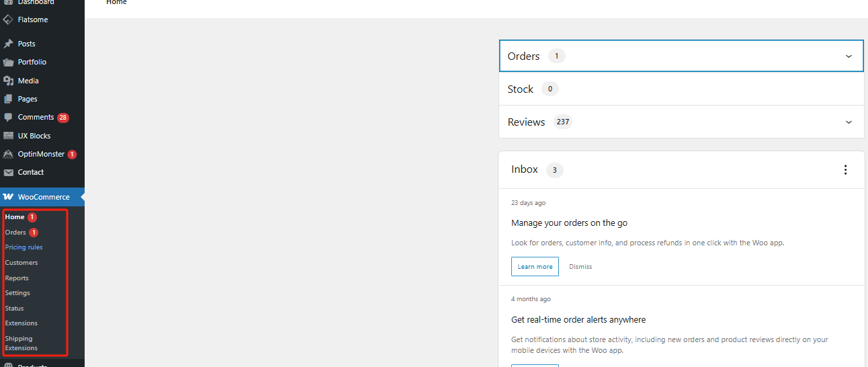Click the OptinMonster icon
868x367 pixels.
(x=8, y=154)
